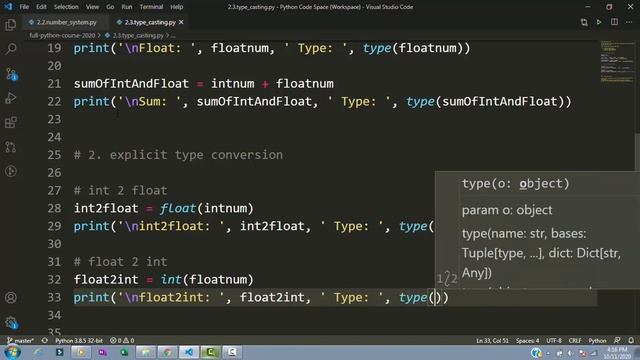Open the Help menu
The height and width of the screenshot is (360, 640).
tap(177, 7)
